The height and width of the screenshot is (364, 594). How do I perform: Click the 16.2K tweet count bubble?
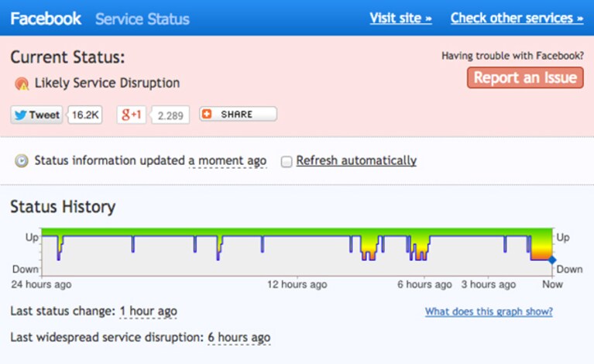click(85, 115)
